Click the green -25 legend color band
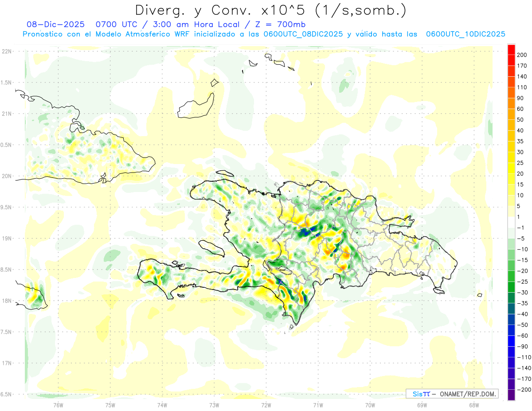 511,287
